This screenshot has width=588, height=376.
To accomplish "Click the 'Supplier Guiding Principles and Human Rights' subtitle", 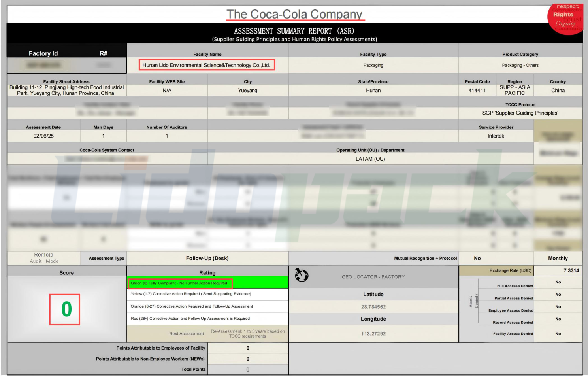I will click(294, 39).
